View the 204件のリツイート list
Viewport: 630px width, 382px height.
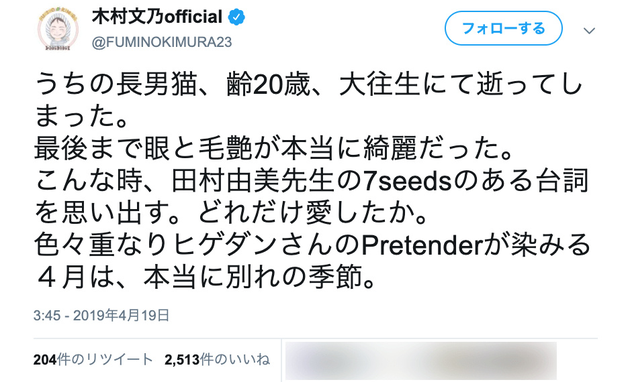pyautogui.click(x=93, y=360)
